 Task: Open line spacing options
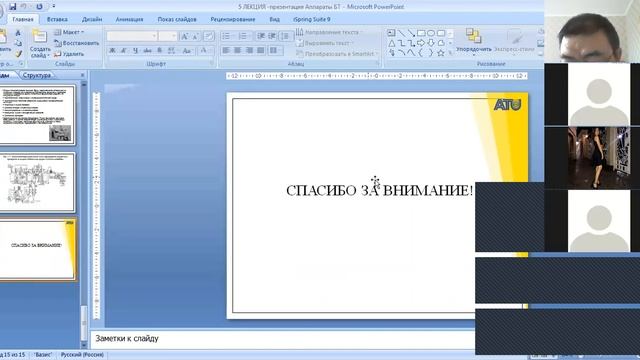click(286, 36)
